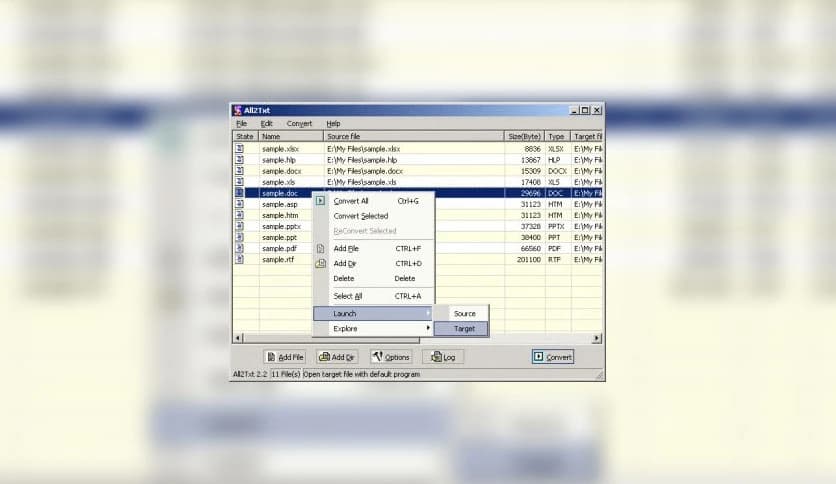The image size is (836, 484).
Task: Sort by the Name column header
Action: pos(291,136)
